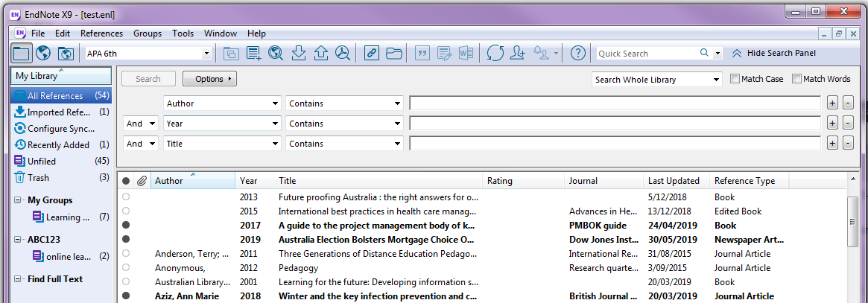Screen dimensions: 868x303
Task: Enable the Match Words checkbox
Action: pos(796,79)
